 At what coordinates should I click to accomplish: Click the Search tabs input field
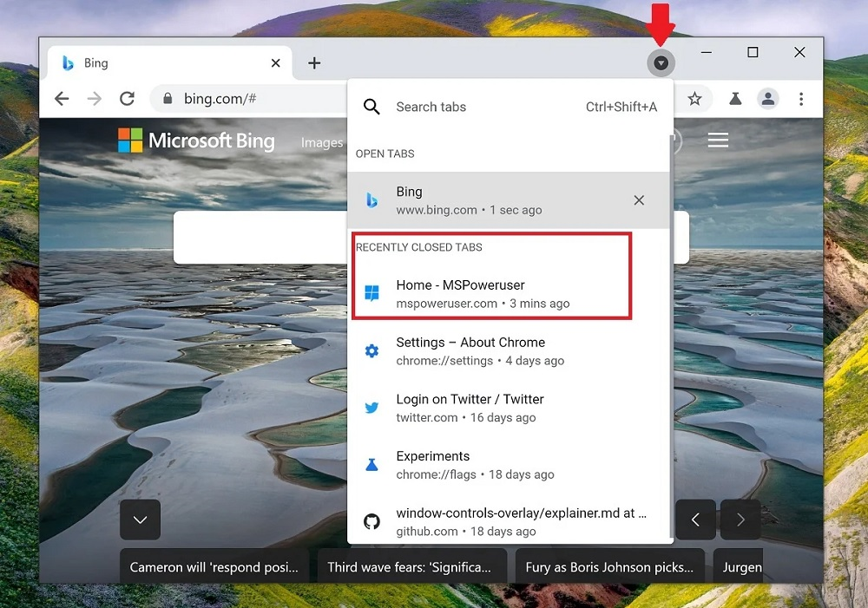pos(510,107)
